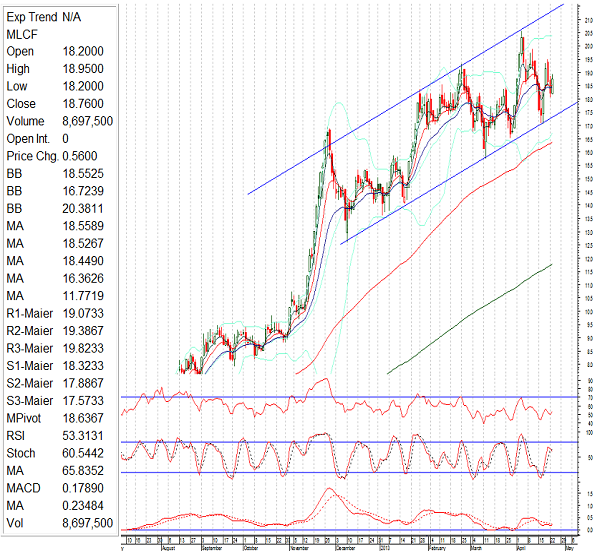Select the MA value 11.7719
The image size is (600, 560).
click(84, 296)
